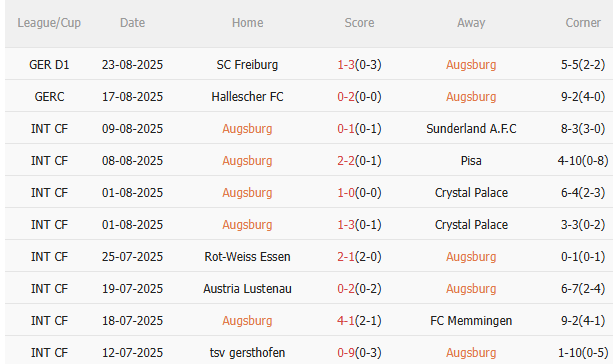Click the Corner column header
The image size is (613, 364).
(x=583, y=23)
